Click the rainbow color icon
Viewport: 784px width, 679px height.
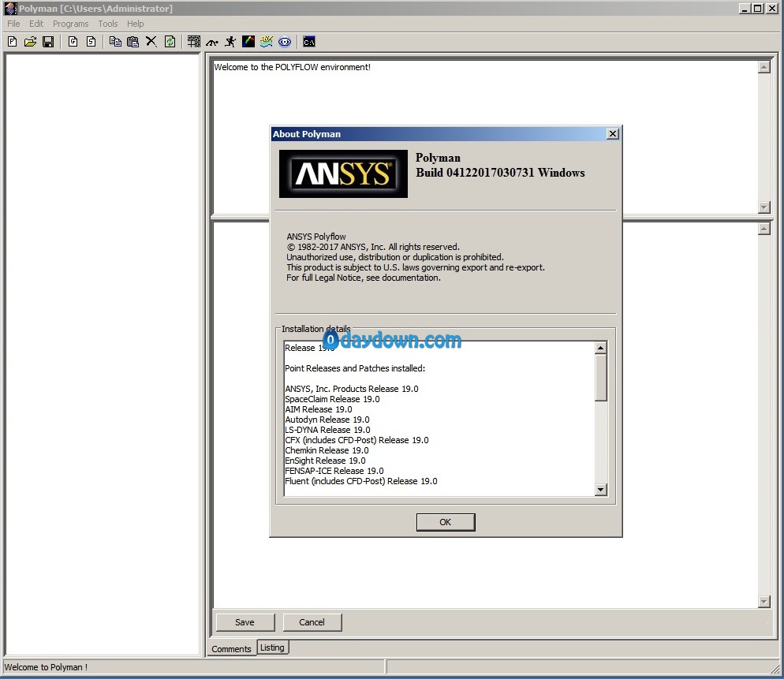248,42
